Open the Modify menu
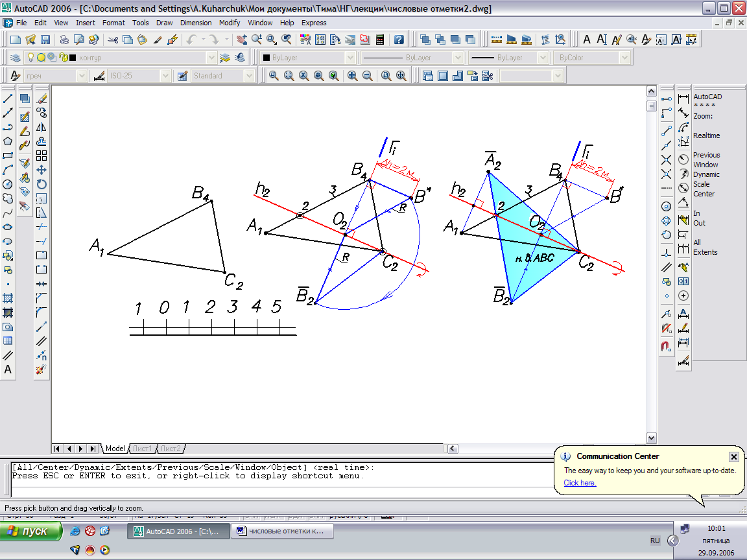 coord(230,23)
